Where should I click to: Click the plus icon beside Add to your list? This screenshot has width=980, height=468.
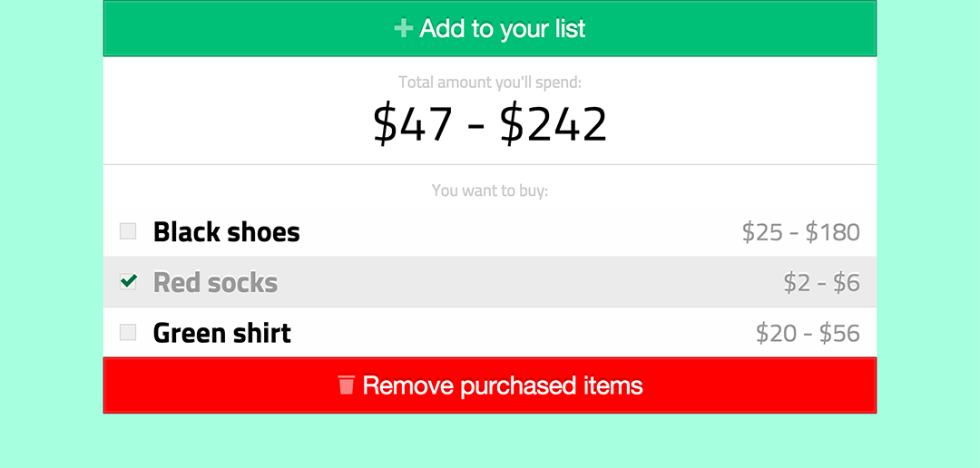coord(403,28)
